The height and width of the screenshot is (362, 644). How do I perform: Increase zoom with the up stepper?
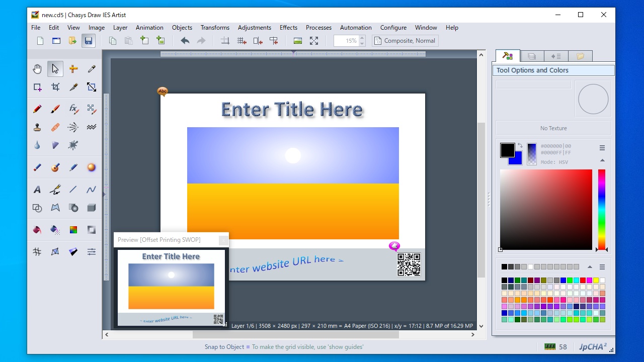point(362,38)
